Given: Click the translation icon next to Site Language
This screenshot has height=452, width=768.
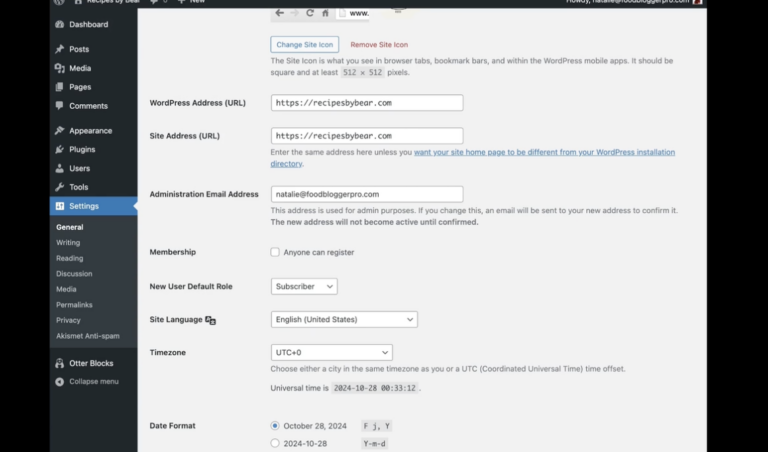Looking at the screenshot, I should pos(211,320).
